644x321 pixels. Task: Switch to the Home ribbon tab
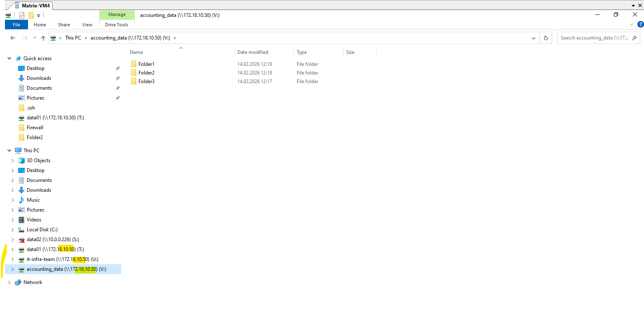(40, 25)
